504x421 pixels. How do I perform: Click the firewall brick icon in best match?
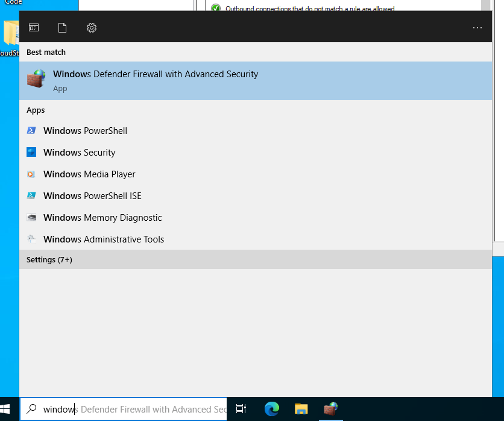(x=36, y=78)
